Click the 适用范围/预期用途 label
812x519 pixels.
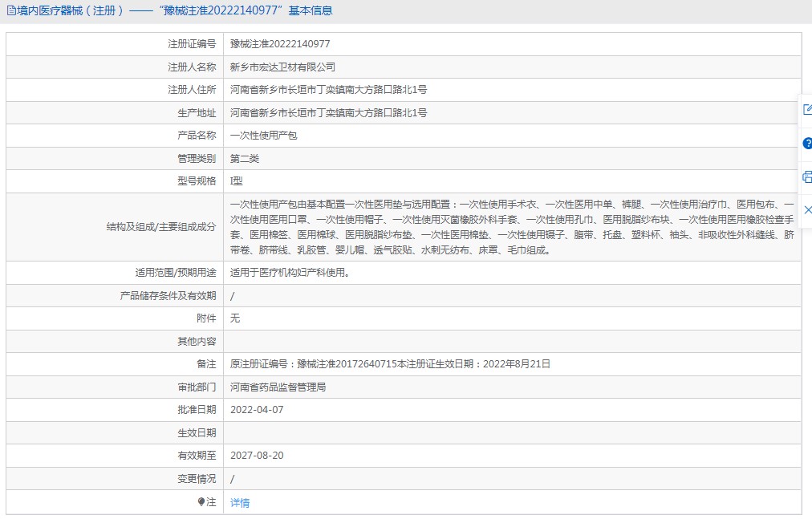click(x=176, y=273)
